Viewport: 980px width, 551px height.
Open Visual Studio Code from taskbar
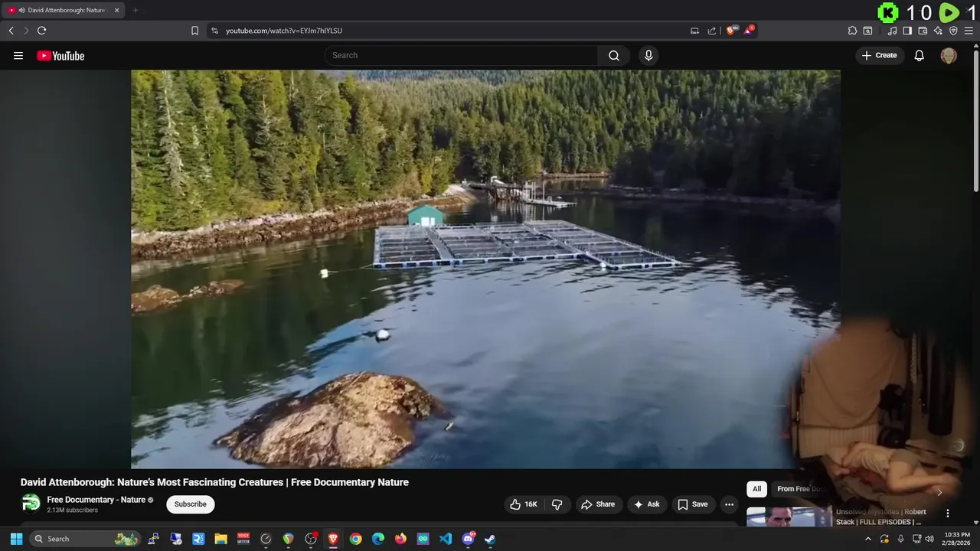[446, 539]
